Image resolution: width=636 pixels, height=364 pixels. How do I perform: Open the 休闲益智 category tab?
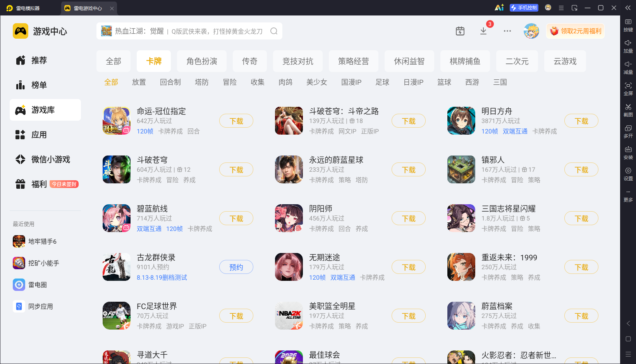click(409, 61)
